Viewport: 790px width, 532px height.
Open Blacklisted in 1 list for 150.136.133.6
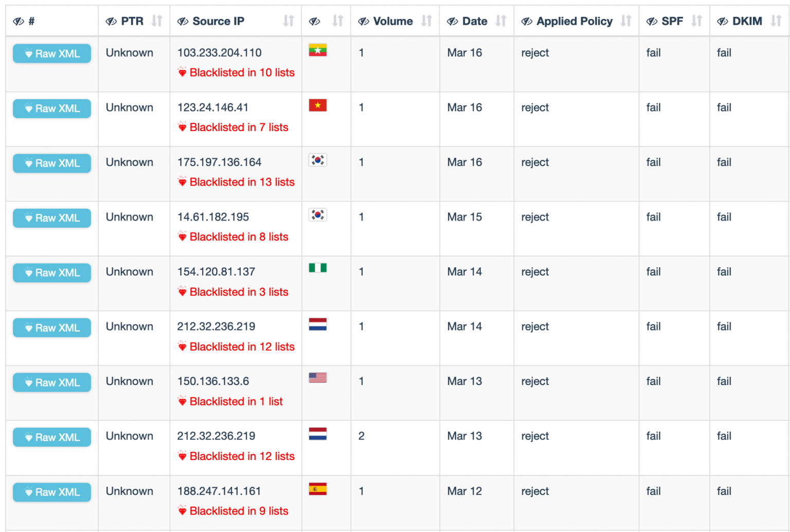pos(230,401)
